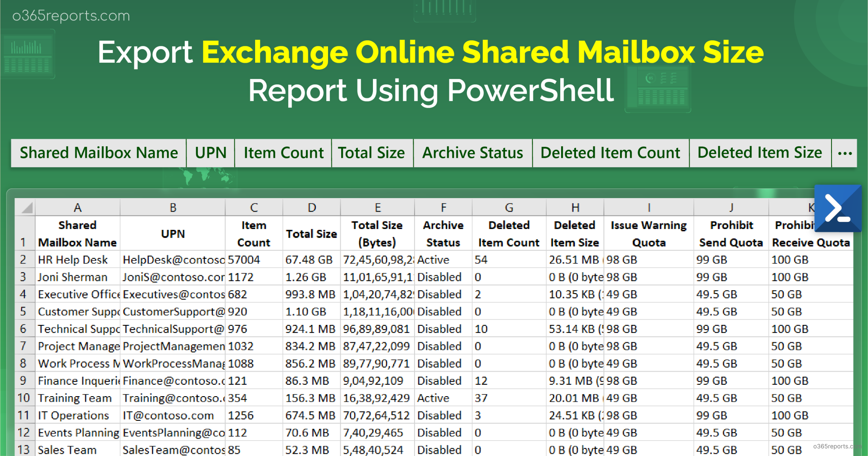Click the 'Prohibit Send Quota' header cell
Viewport: 868px width, 456px height.
tap(731, 234)
